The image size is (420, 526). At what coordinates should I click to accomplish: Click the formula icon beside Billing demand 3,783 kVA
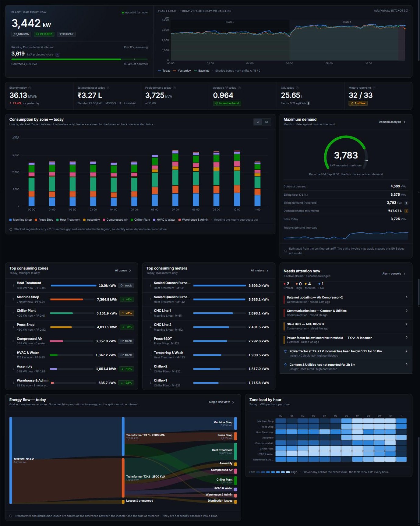(406, 203)
